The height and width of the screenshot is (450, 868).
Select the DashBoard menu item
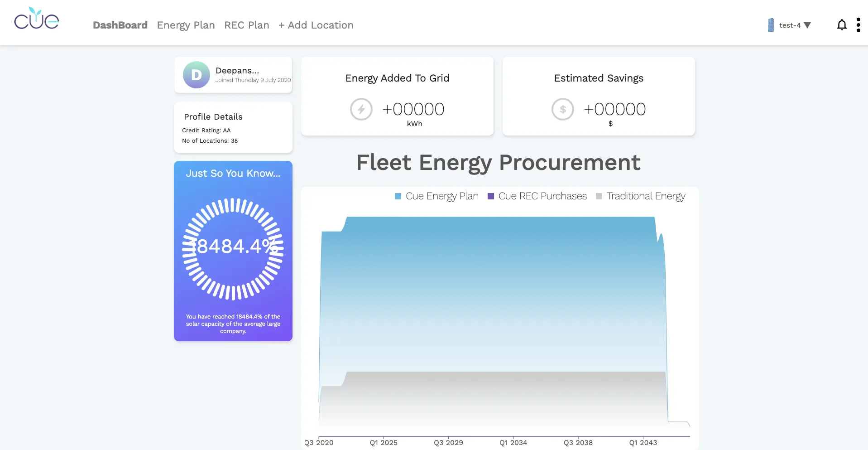click(120, 25)
